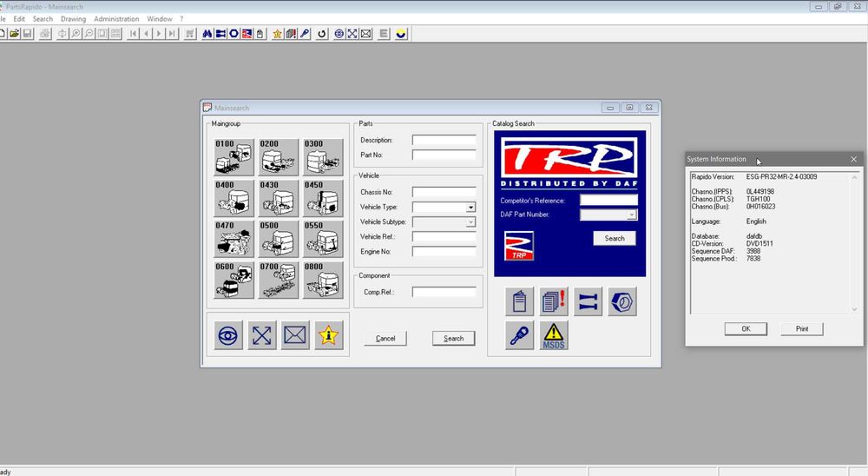Click the Cancel button in Mainsearch
Image resolution: width=868 pixels, height=476 pixels.
(385, 339)
